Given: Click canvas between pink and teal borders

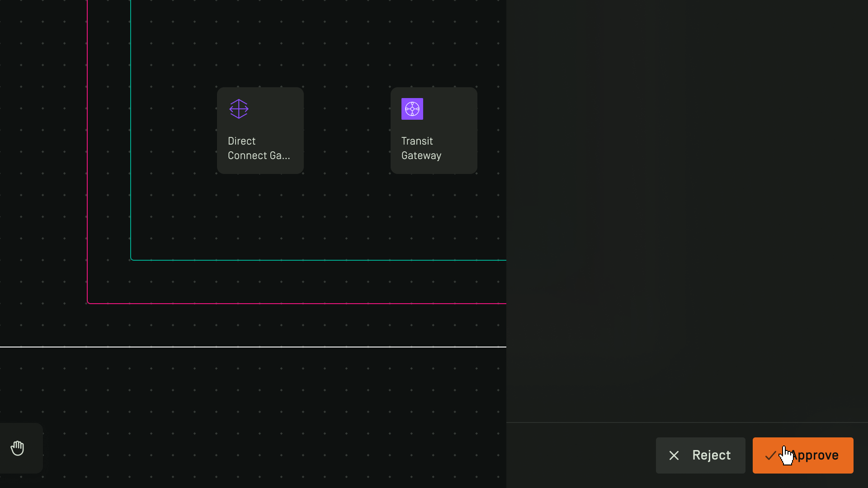Looking at the screenshot, I should pos(108,181).
